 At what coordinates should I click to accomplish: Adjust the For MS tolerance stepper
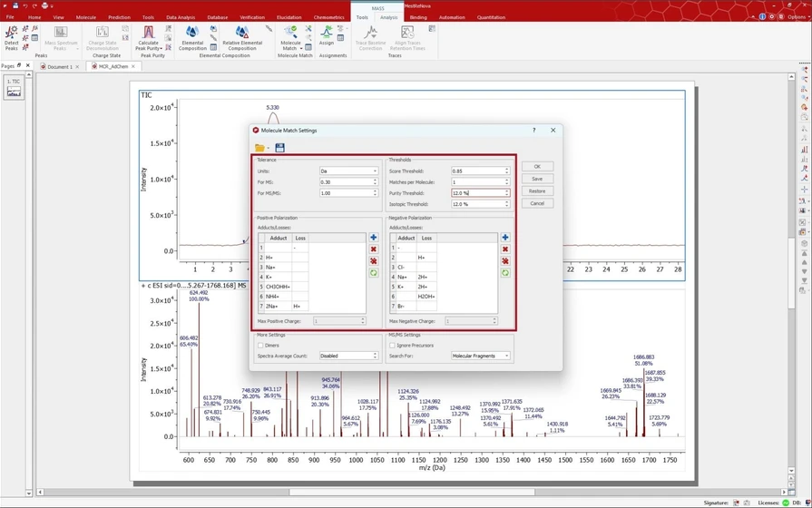click(375, 181)
